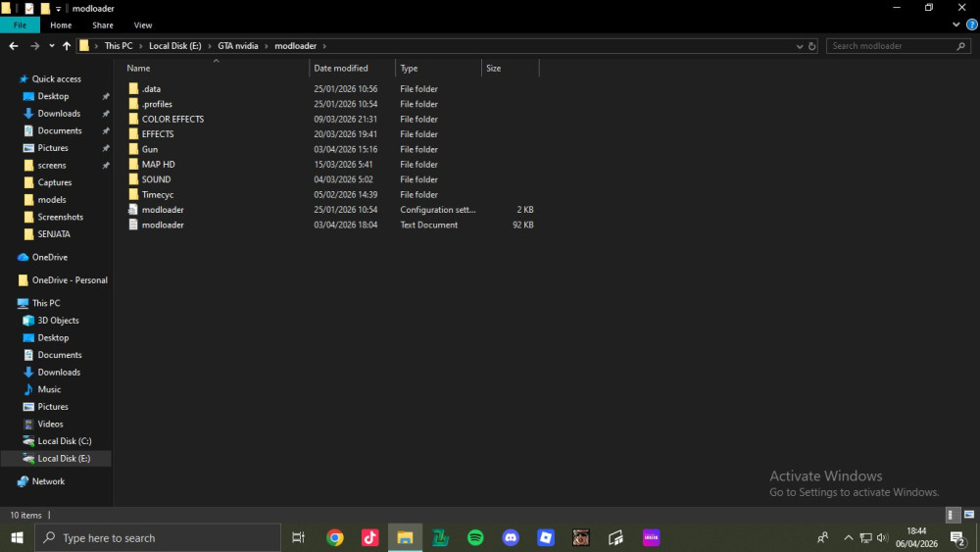Sort by Size column header

[493, 68]
